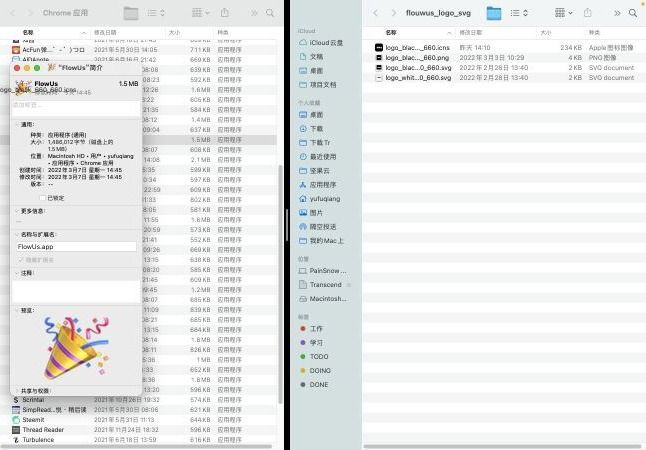The image size is (646, 450).
Task: Click search icon in Chrome 应用 window
Action: click(270, 13)
